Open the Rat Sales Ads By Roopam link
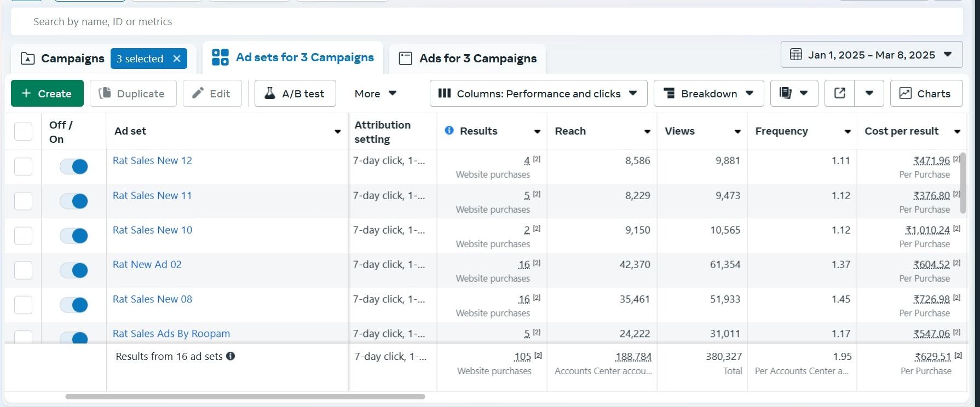 171,334
